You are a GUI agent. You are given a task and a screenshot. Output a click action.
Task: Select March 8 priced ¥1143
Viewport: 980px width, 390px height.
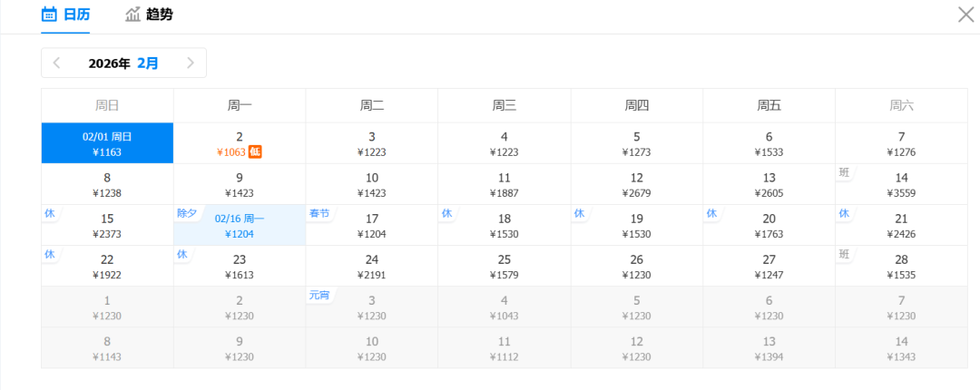pyautogui.click(x=107, y=348)
